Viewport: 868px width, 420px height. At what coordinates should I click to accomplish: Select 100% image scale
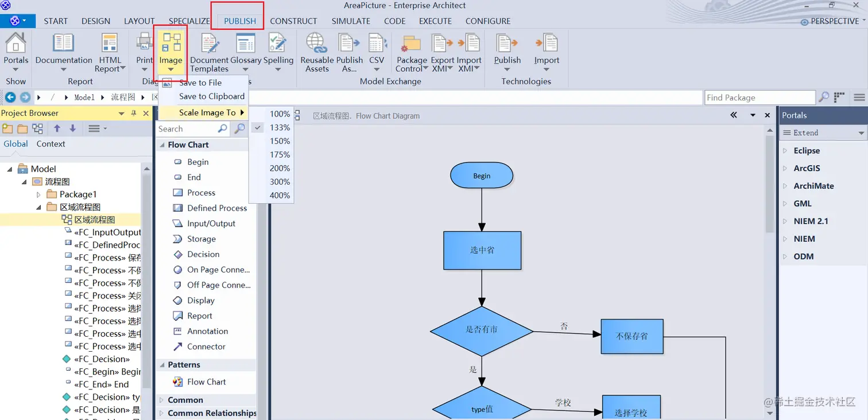(280, 114)
